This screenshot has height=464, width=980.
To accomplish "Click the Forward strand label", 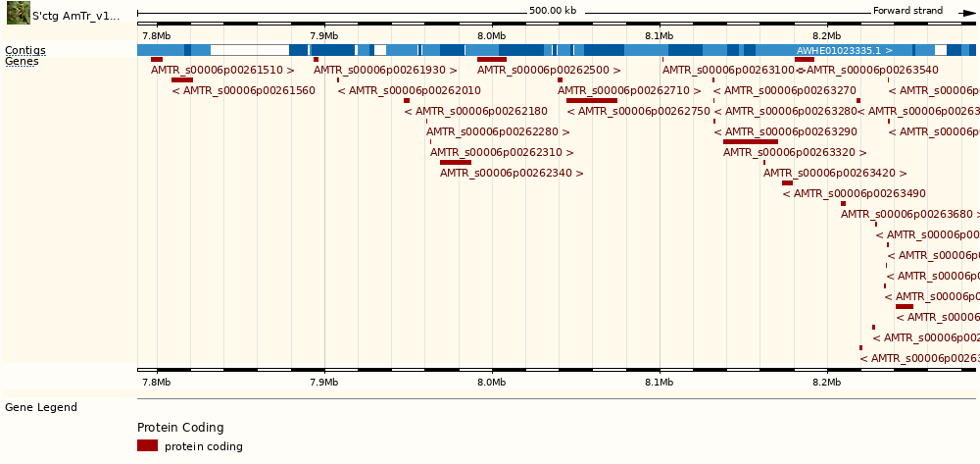I will (907, 11).
